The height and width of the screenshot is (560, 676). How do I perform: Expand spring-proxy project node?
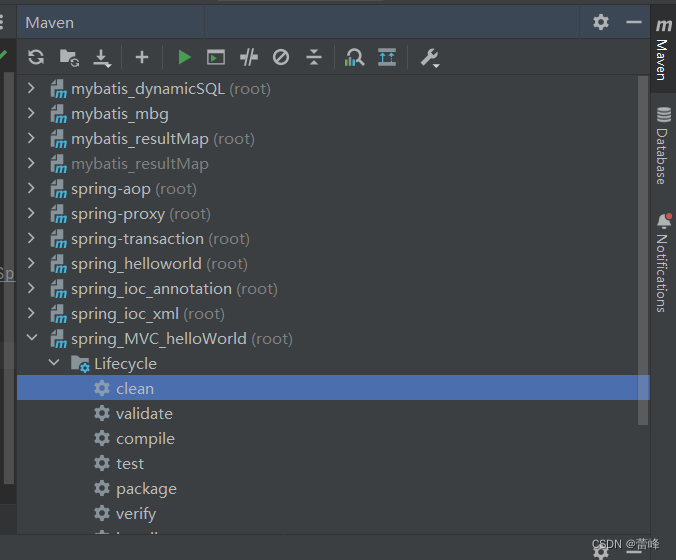tap(31, 213)
